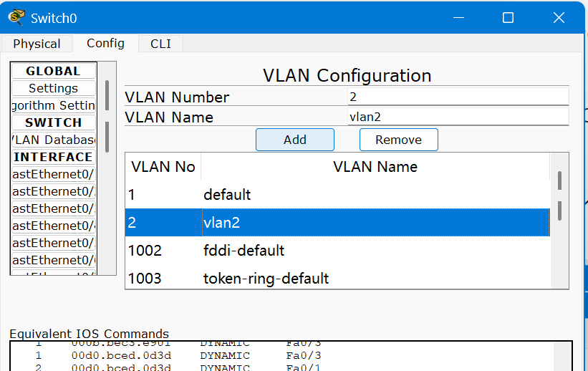Image resolution: width=588 pixels, height=371 pixels.
Task: Select the fddi-default VLAN 1002 row
Action: pos(337,251)
